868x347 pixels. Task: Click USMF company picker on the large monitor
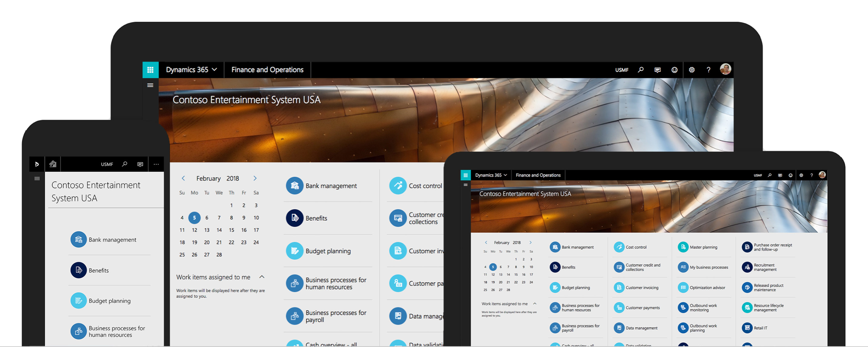(x=621, y=70)
